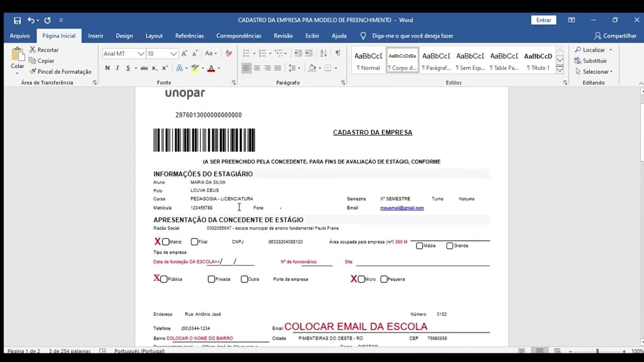Redo the last action
The width and height of the screenshot is (644, 362).
click(47, 20)
